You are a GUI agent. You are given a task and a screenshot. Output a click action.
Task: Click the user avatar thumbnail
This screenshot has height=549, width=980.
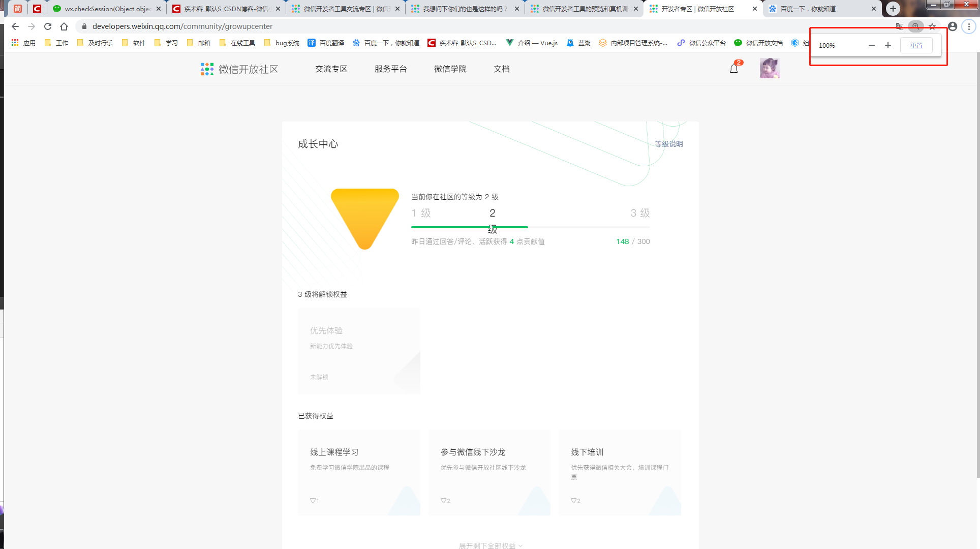coord(770,68)
